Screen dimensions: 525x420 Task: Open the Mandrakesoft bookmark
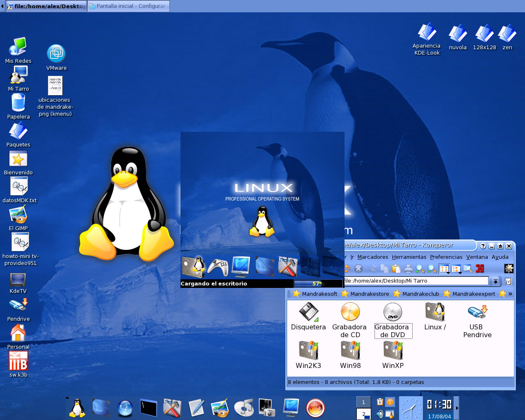315,294
